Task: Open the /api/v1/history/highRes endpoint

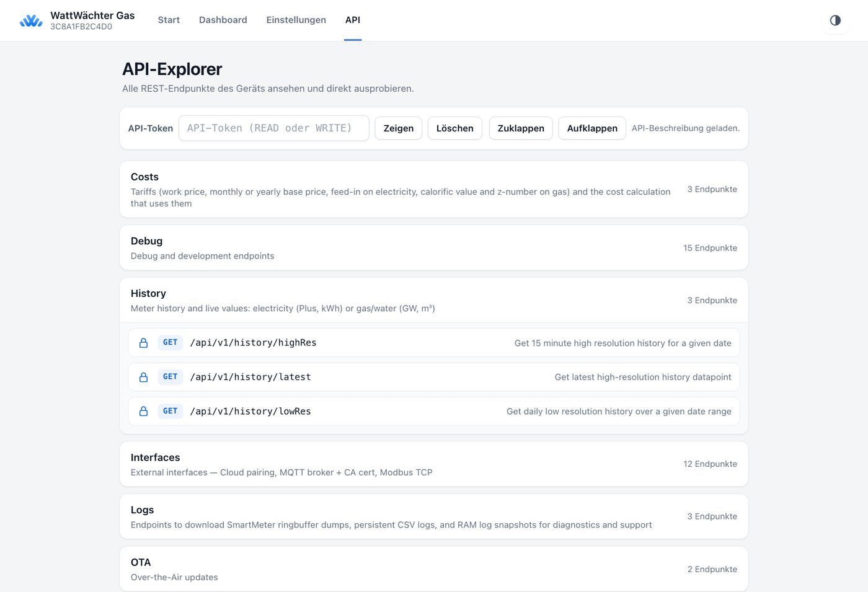Action: tap(434, 343)
